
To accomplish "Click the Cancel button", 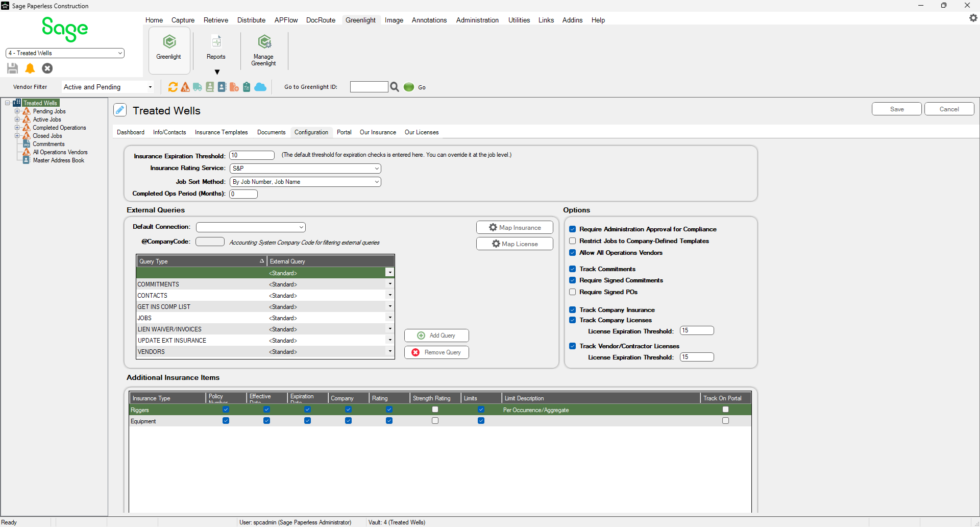I will click(x=949, y=109).
